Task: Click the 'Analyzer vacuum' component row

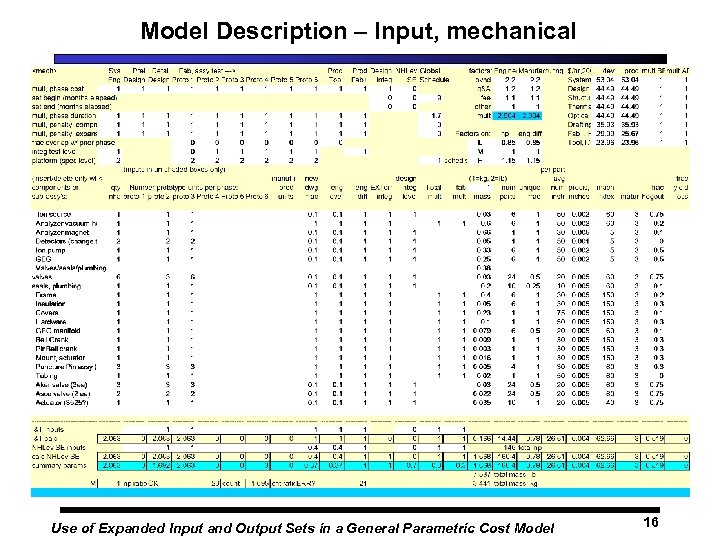Action: pos(66,223)
